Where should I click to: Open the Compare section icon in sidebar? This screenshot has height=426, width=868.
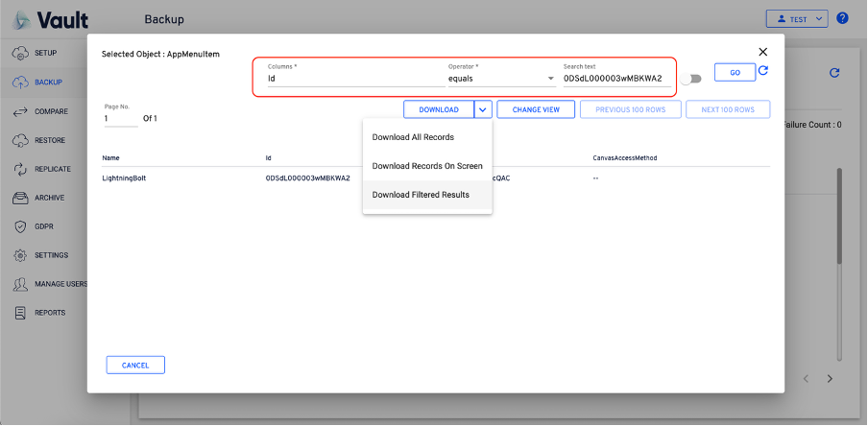19,112
